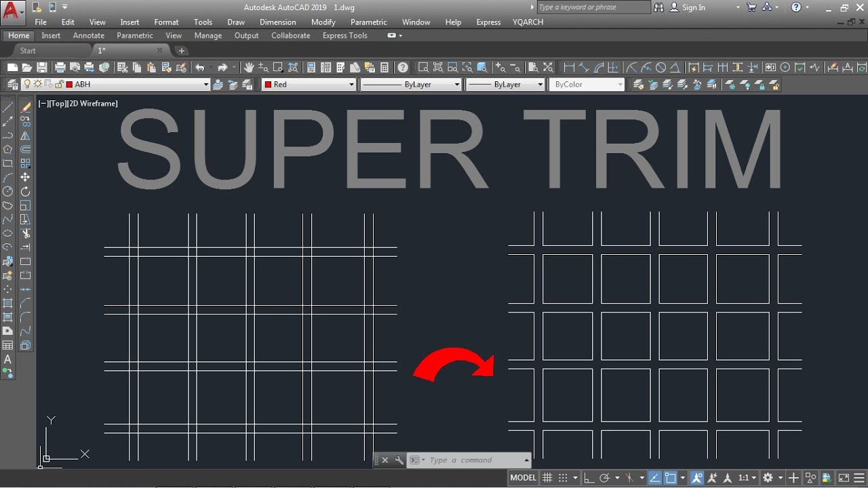
Task: Open the YQARCH menu
Action: (x=528, y=22)
